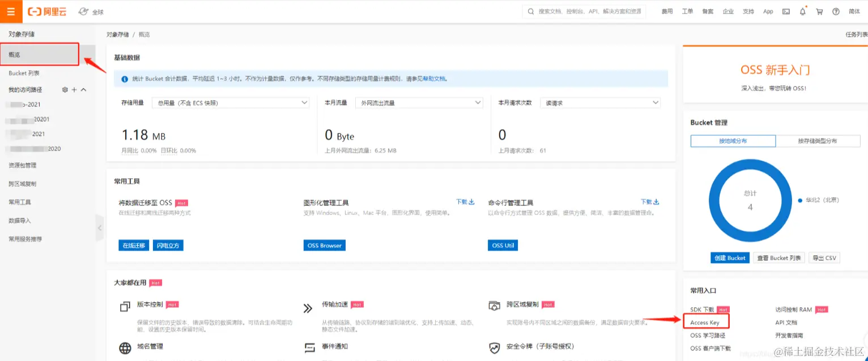Switch to 按地域分布 tab
This screenshot has height=361, width=868.
click(733, 141)
